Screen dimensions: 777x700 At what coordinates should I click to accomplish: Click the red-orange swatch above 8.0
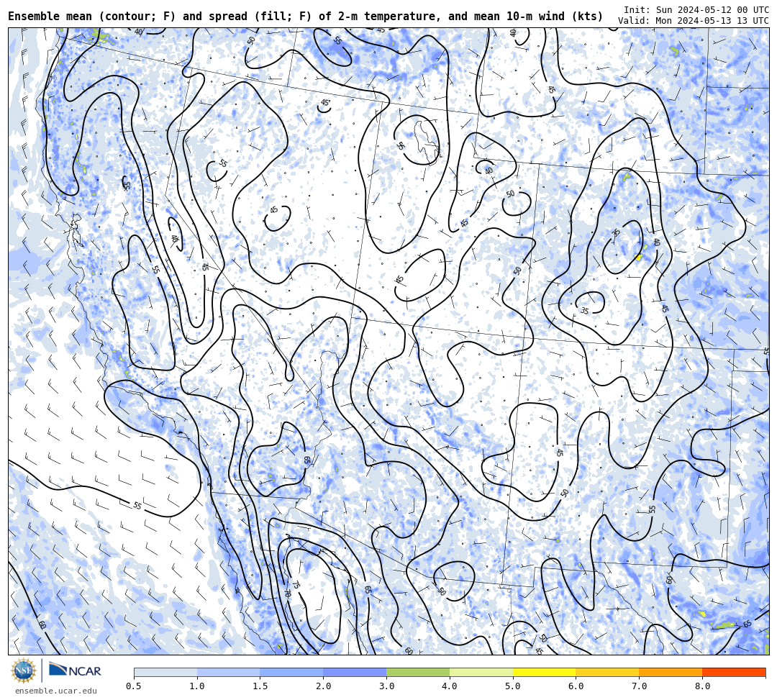(x=734, y=672)
